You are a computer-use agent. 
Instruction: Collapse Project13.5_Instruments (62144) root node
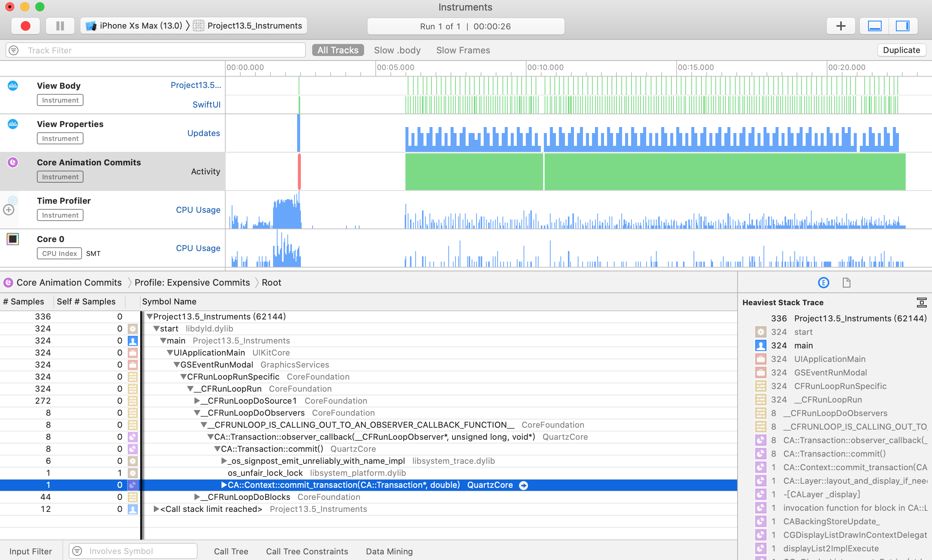pyautogui.click(x=150, y=316)
